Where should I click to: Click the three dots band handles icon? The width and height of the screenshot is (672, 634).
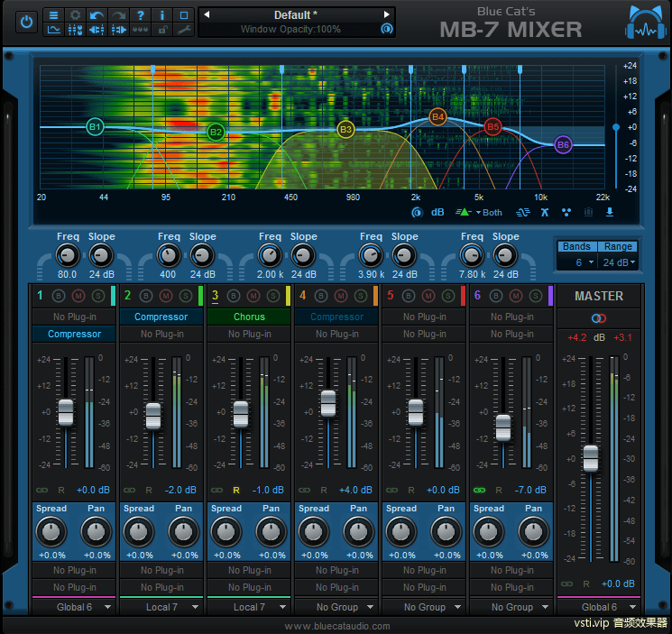click(566, 213)
